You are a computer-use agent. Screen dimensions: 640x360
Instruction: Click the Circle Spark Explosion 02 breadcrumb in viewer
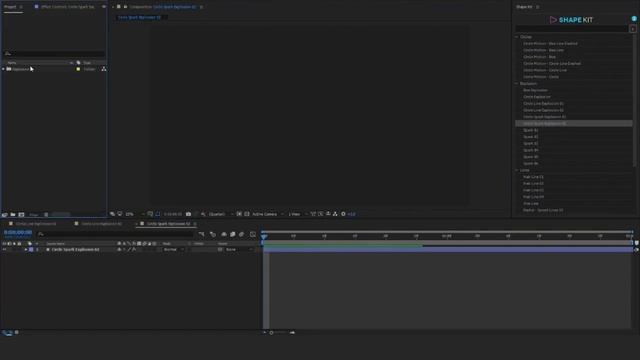(x=140, y=18)
